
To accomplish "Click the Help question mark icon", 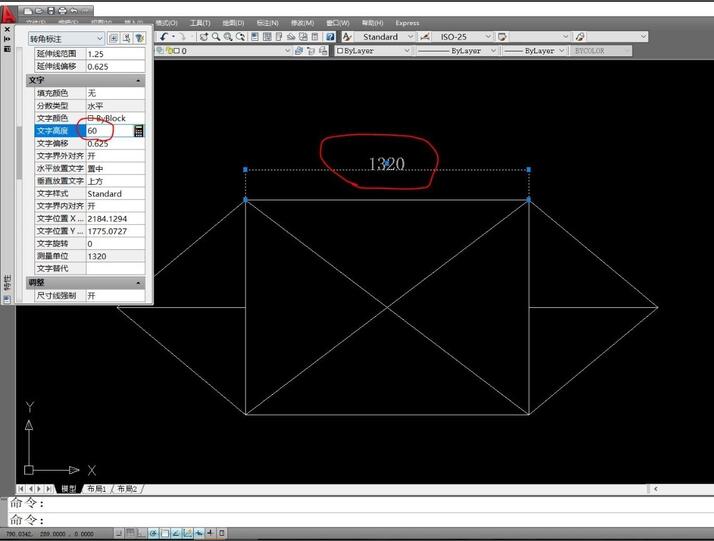I will coord(331,37).
